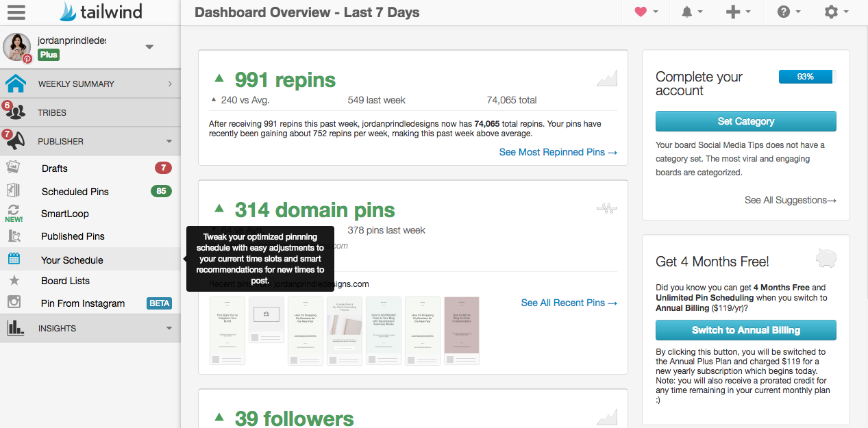The image size is (868, 428).
Task: Open the plus menu dropdown caret
Action: pos(748,12)
